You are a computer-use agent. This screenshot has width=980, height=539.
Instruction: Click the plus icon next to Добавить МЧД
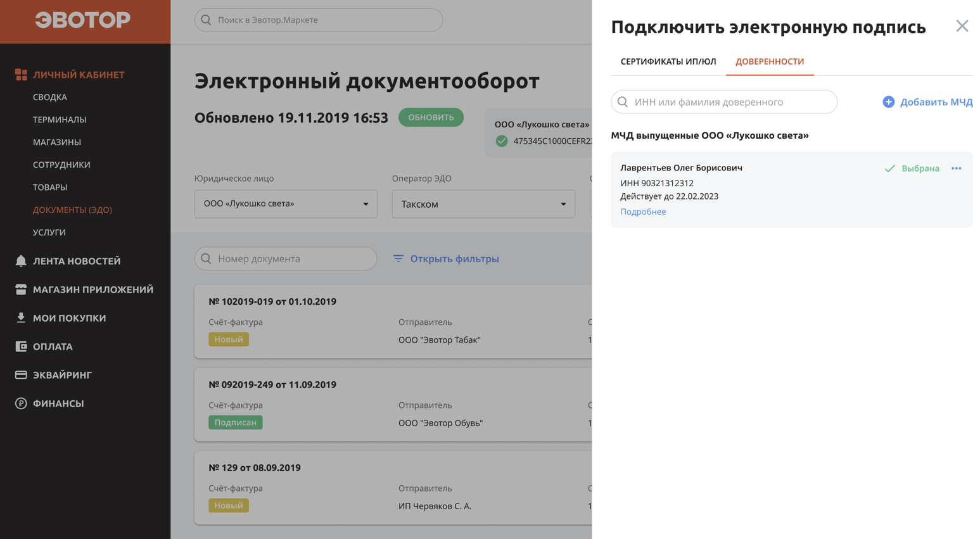point(889,102)
